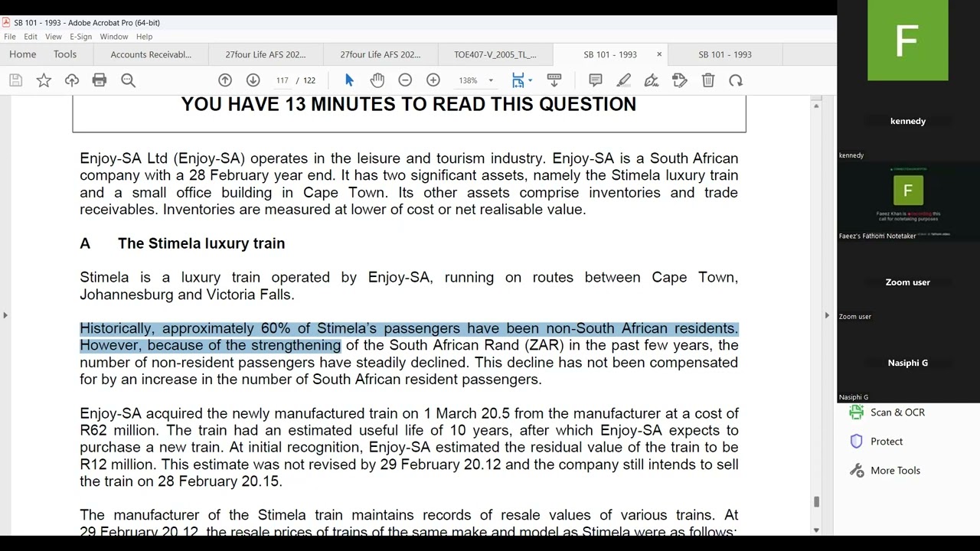Switch to the last SB 101 - 1993 tab
980x551 pixels.
coord(725,54)
